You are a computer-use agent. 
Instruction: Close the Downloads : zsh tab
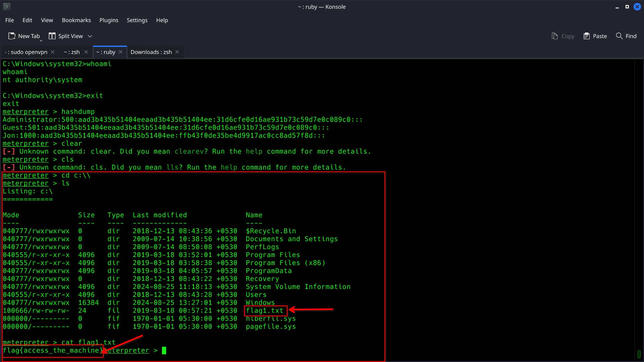tap(177, 52)
